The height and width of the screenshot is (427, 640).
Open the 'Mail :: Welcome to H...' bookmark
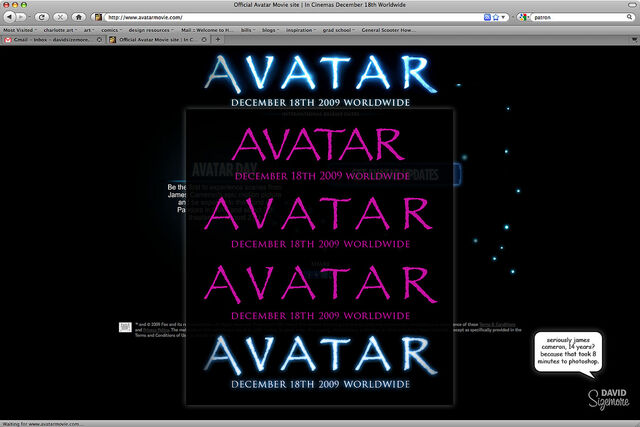(207, 30)
